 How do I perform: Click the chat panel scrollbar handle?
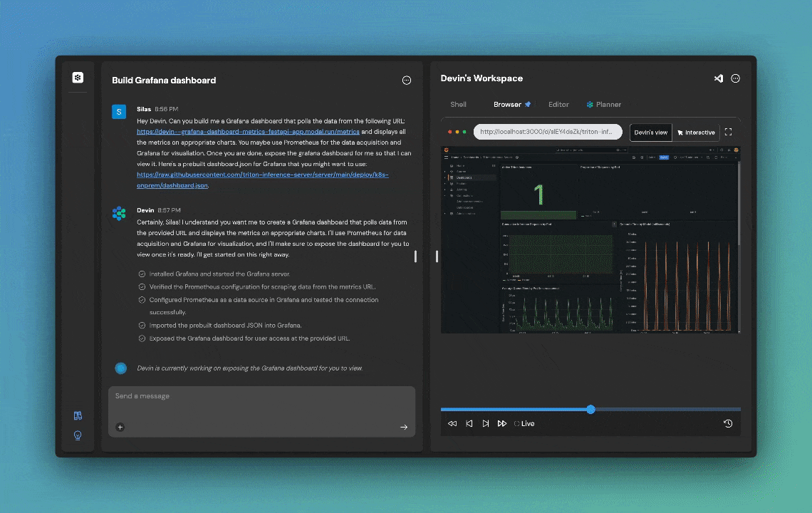click(x=415, y=256)
